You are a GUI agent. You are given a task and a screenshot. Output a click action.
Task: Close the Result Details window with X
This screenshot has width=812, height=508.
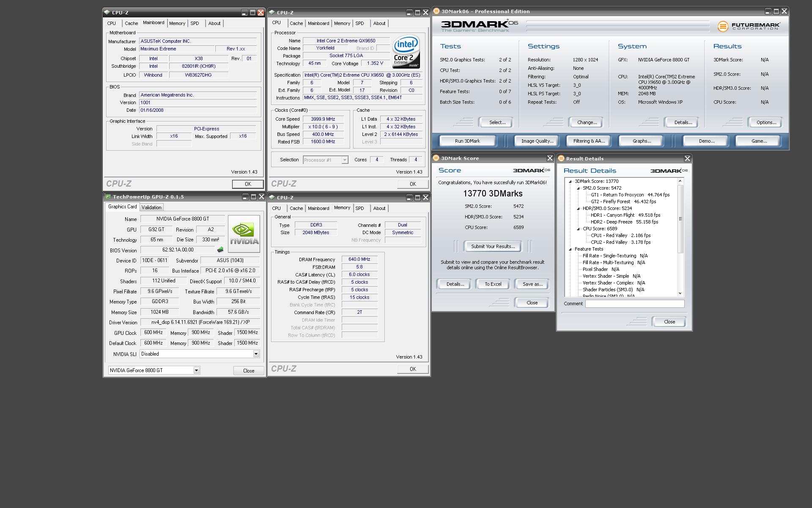pyautogui.click(x=687, y=158)
